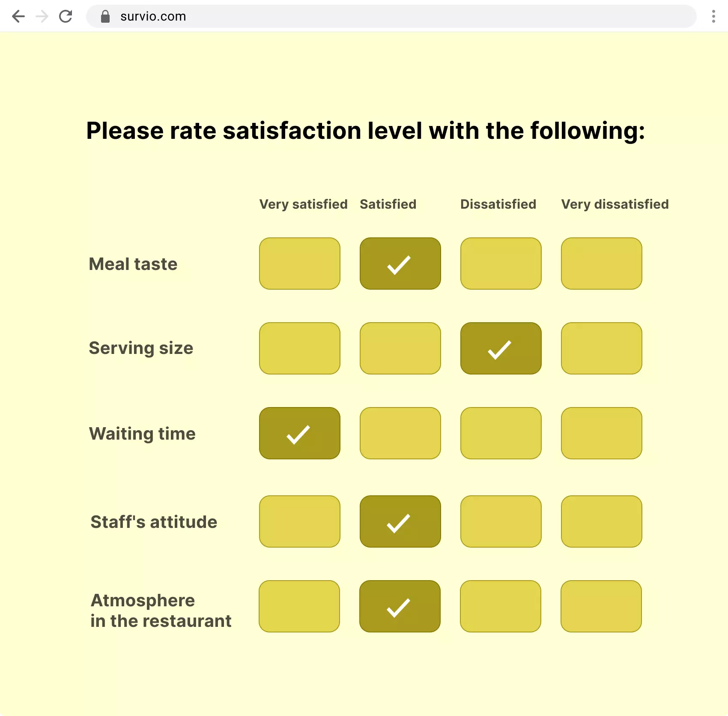This screenshot has height=716, width=728.
Task: Open the browser three-dot menu
Action: click(x=713, y=16)
